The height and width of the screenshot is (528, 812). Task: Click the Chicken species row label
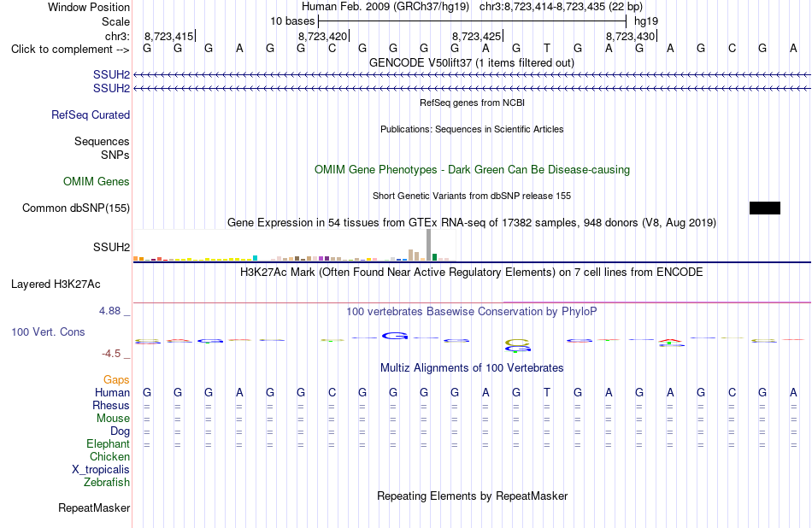pos(109,456)
